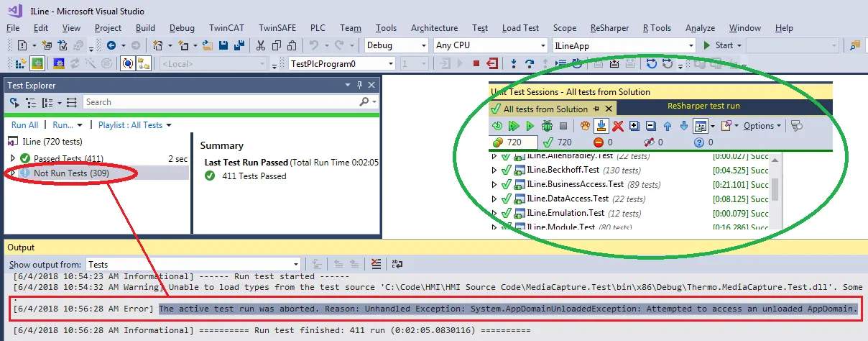868x341 pixels.
Task: Toggle Ignored tests filter showing 0
Action: pos(654,142)
